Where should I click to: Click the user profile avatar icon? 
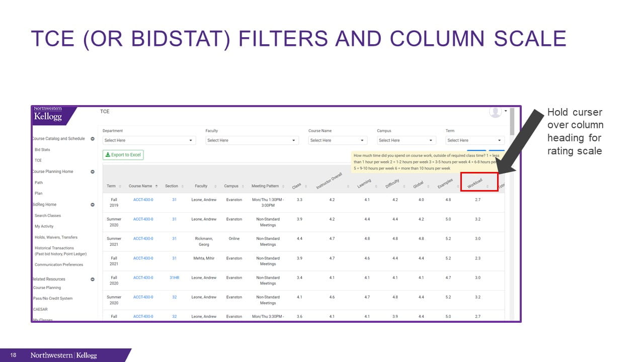(495, 112)
